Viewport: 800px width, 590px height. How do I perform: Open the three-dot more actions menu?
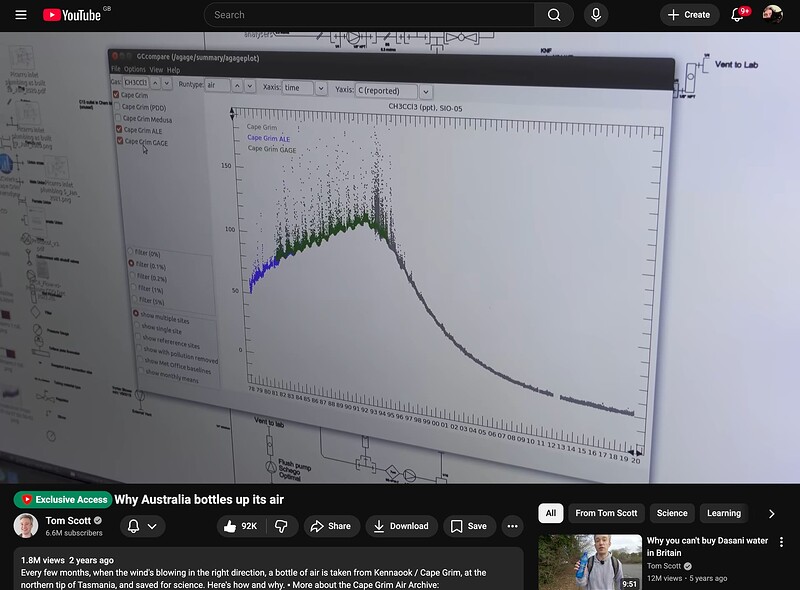[512, 526]
